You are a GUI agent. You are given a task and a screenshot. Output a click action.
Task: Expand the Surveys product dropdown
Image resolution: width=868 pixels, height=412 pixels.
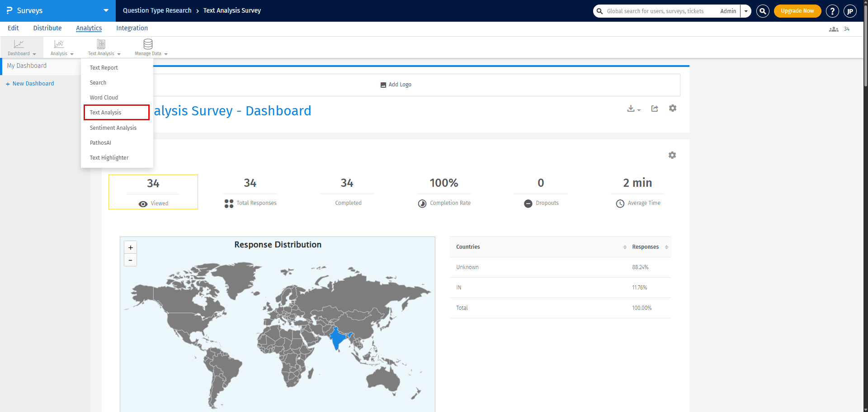coord(106,10)
